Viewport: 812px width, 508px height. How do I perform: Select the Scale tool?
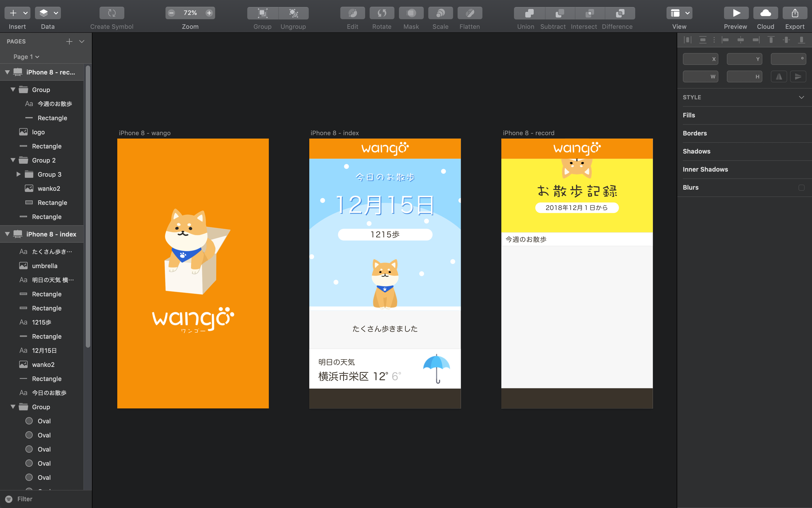pyautogui.click(x=440, y=13)
